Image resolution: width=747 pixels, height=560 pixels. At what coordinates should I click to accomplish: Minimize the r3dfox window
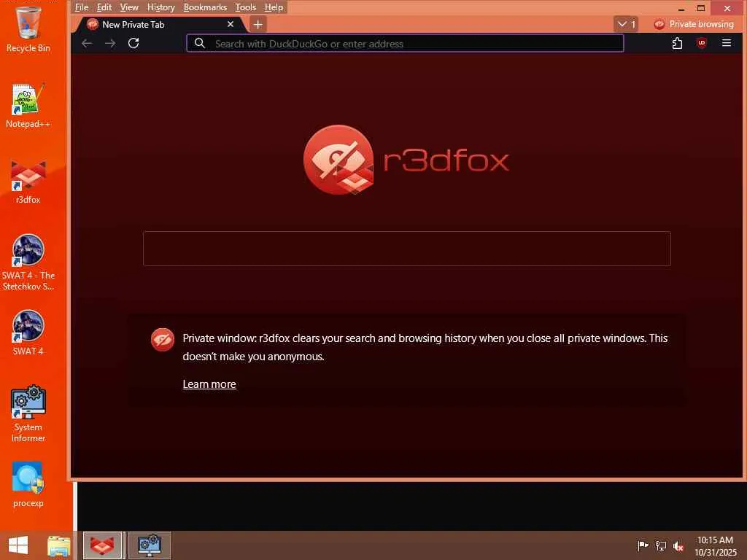point(681,7)
